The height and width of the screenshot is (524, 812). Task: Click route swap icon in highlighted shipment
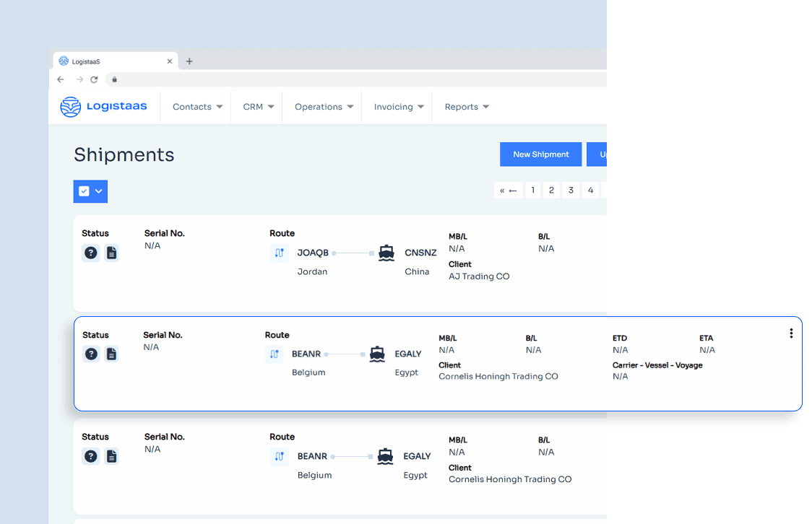click(x=274, y=354)
